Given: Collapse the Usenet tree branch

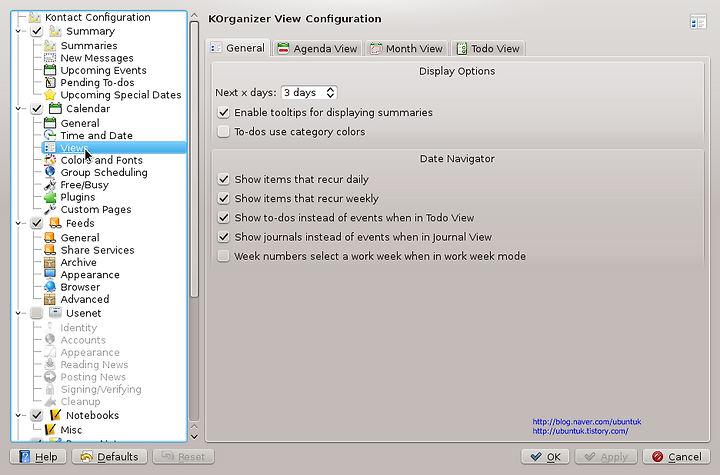Looking at the screenshot, I should pyautogui.click(x=18, y=313).
